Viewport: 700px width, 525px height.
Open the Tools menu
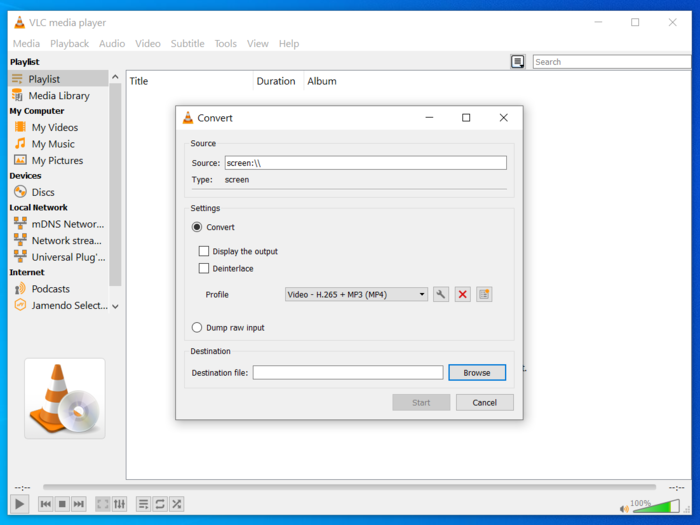(x=226, y=44)
